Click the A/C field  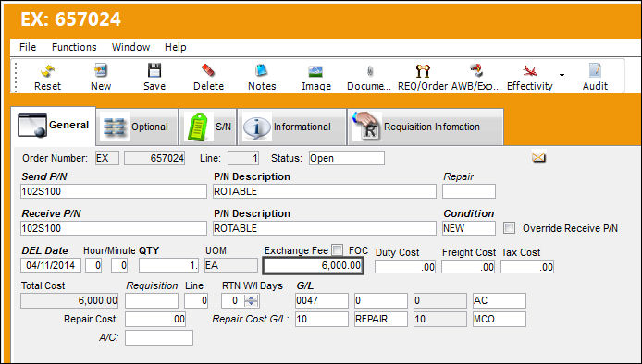point(159,337)
